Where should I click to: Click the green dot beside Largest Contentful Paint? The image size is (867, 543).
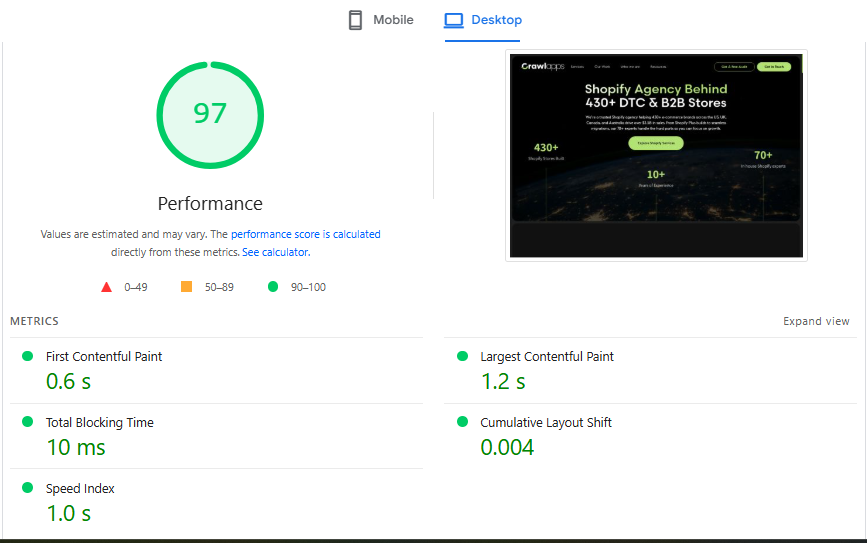(x=463, y=356)
